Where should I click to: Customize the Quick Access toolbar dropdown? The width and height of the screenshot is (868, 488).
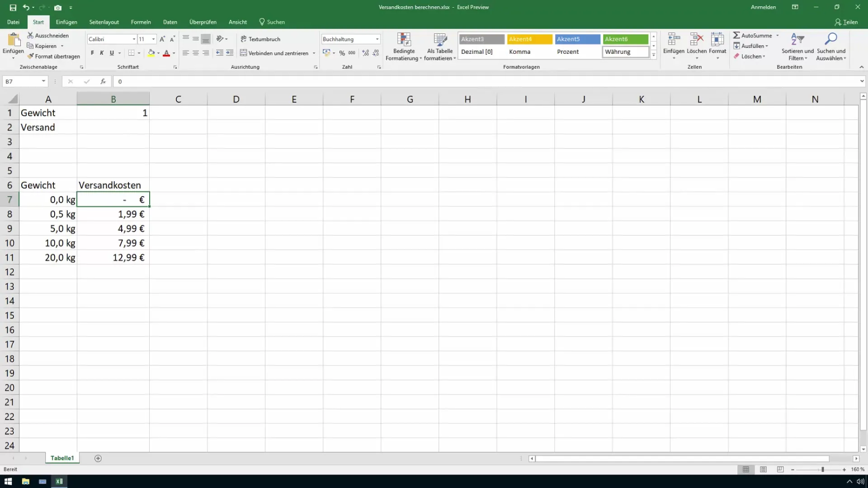click(71, 8)
